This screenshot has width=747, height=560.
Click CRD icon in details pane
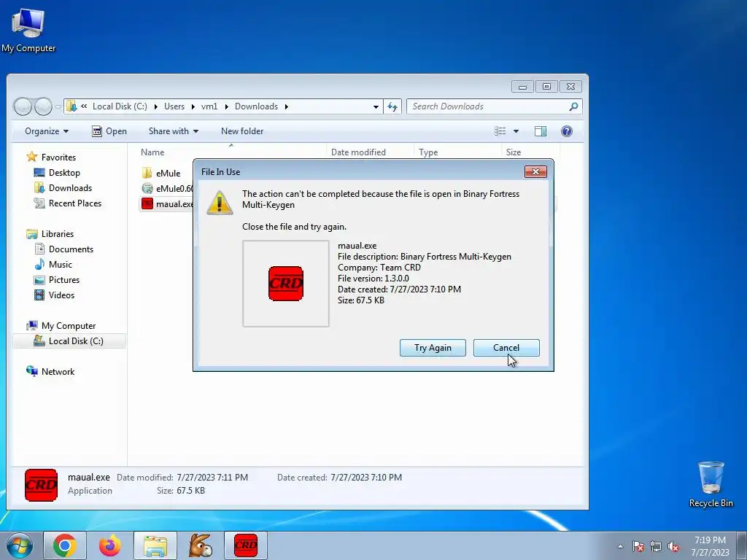point(41,485)
